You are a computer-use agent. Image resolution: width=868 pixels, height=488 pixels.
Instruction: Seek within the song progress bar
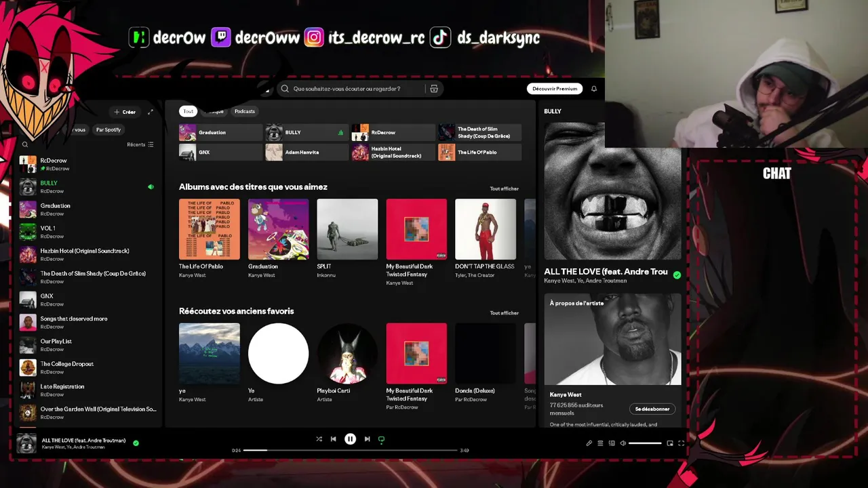point(350,450)
